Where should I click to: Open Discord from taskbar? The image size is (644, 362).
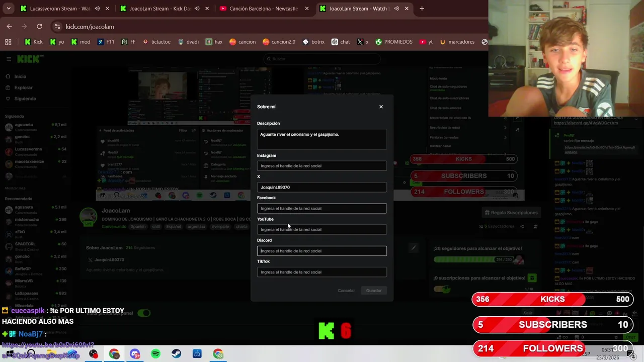[x=135, y=354]
